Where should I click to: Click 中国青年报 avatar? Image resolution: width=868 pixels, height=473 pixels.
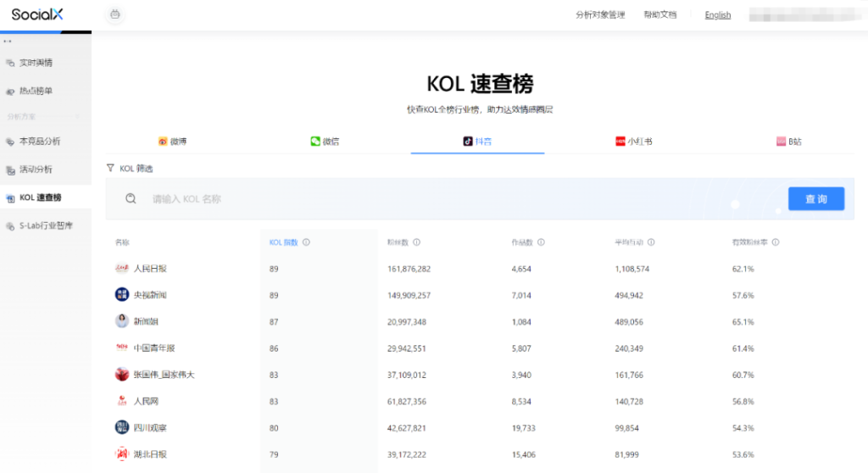(x=122, y=348)
